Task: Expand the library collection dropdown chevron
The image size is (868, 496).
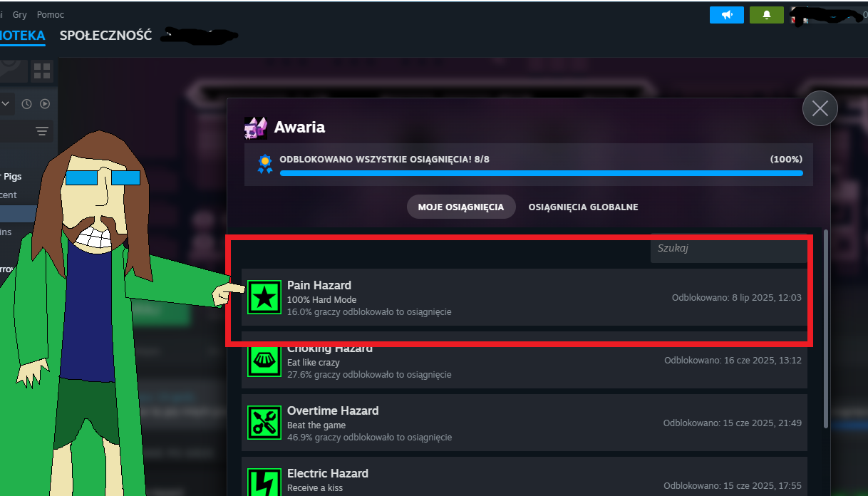Action: (5, 104)
